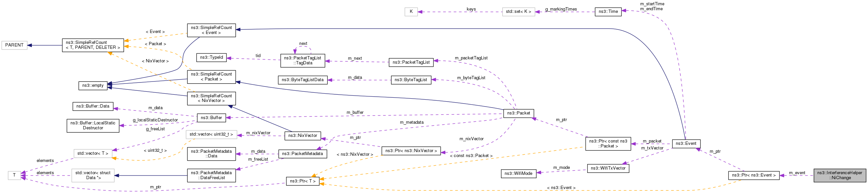The image size is (868, 193).
Task: Click the m_packetTagList edge label
Action: (x=471, y=58)
